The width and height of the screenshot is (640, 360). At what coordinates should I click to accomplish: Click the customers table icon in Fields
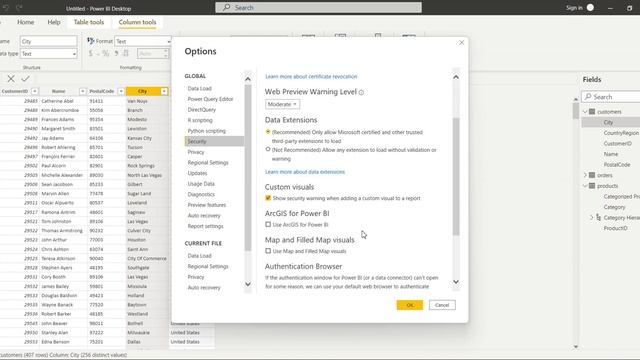[x=592, y=111]
